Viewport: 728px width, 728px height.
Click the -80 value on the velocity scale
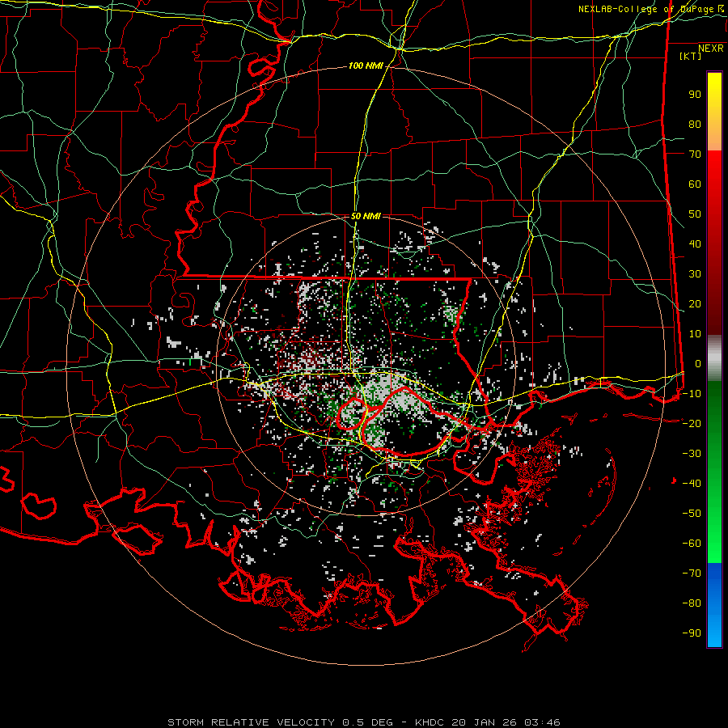[692, 603]
